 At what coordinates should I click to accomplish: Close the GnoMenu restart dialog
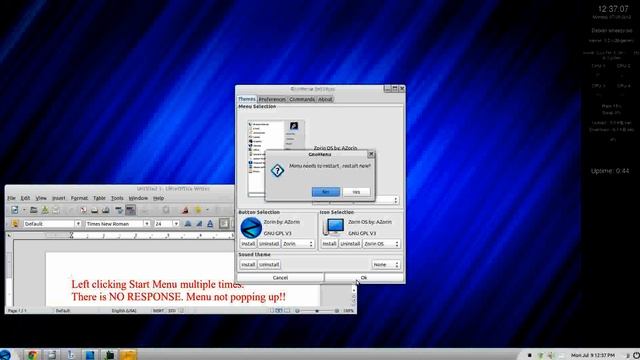pyautogui.click(x=371, y=154)
